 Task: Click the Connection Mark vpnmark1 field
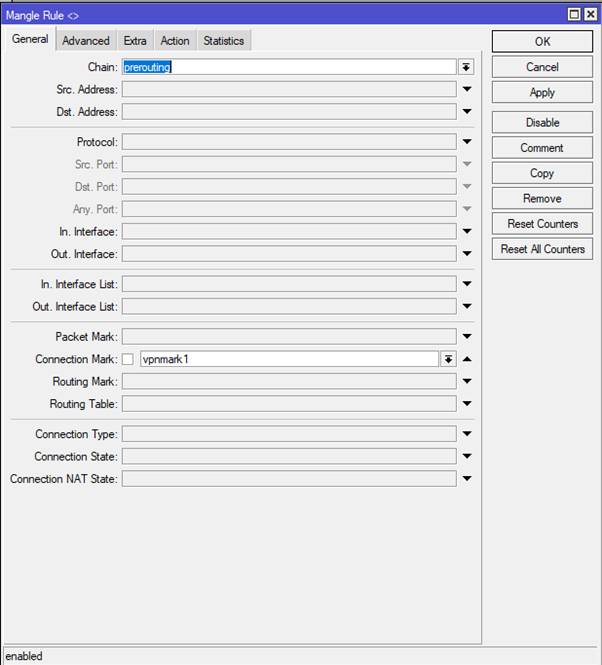coord(289,359)
